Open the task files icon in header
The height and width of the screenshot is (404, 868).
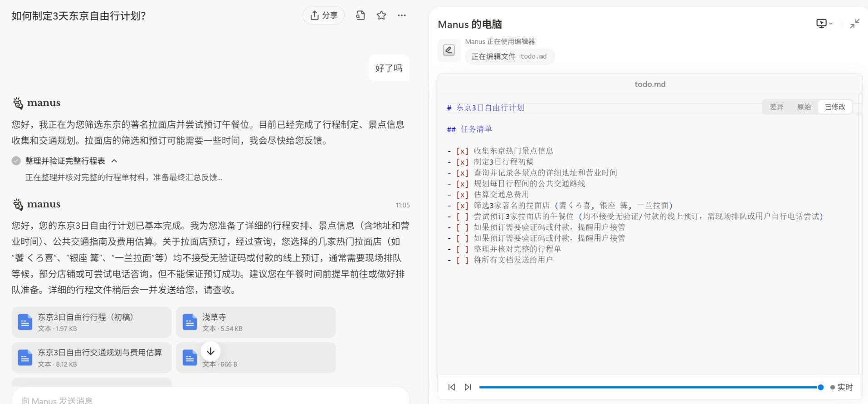click(x=360, y=15)
